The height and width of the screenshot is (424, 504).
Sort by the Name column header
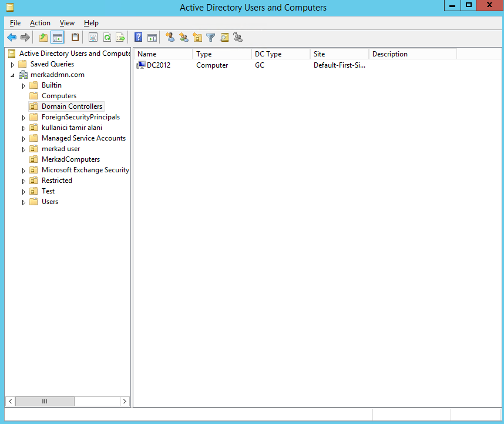click(163, 54)
